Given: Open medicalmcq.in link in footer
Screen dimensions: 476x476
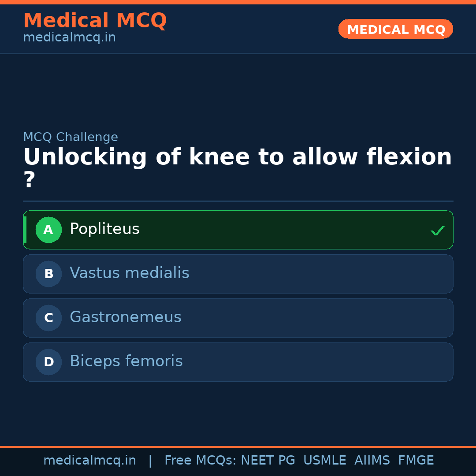Looking at the screenshot, I should tap(89, 461).
